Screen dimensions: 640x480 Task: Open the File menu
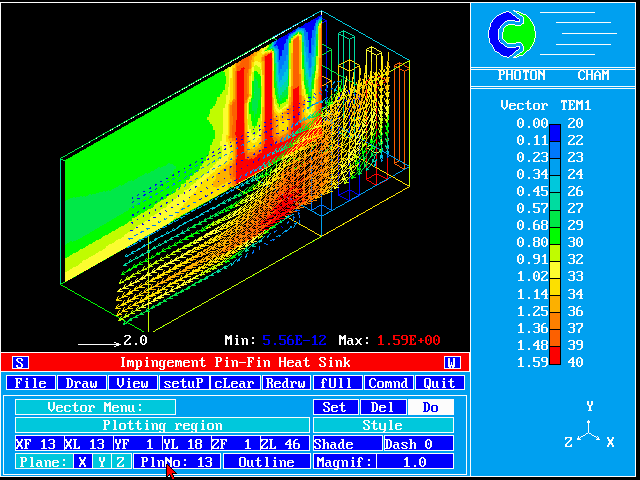coord(30,383)
